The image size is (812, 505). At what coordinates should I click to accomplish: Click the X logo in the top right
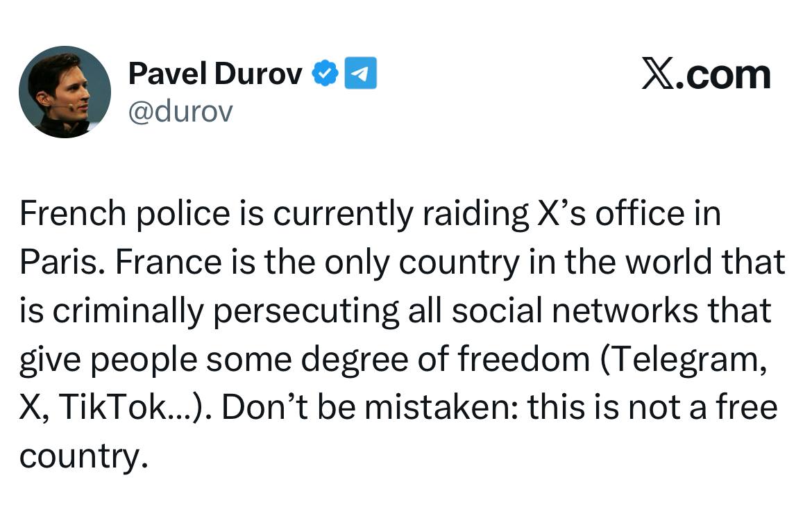(x=657, y=75)
